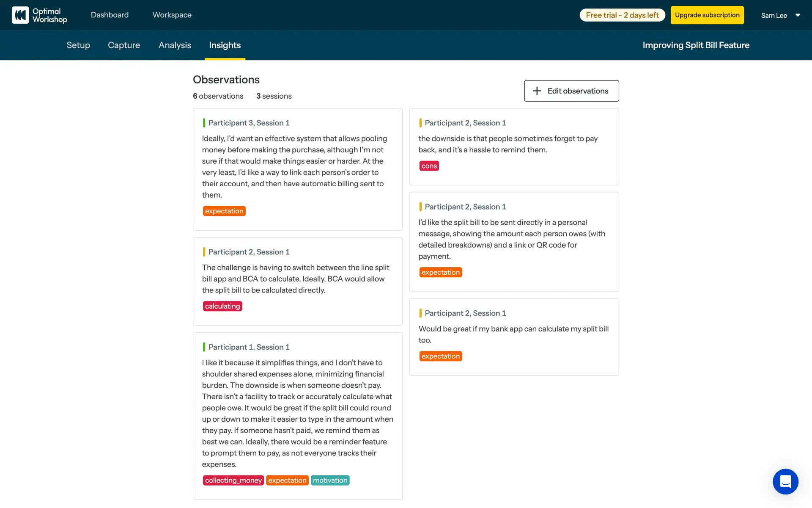Select the Insights tab

[x=225, y=45]
